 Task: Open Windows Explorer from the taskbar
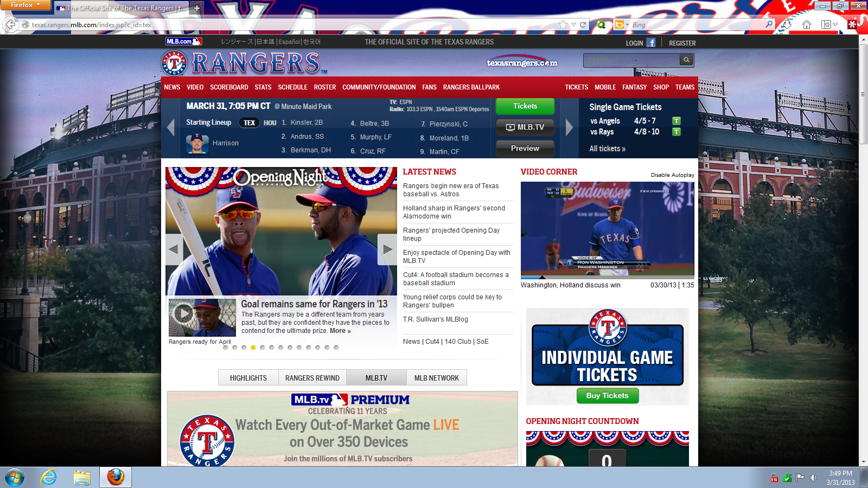(x=82, y=478)
